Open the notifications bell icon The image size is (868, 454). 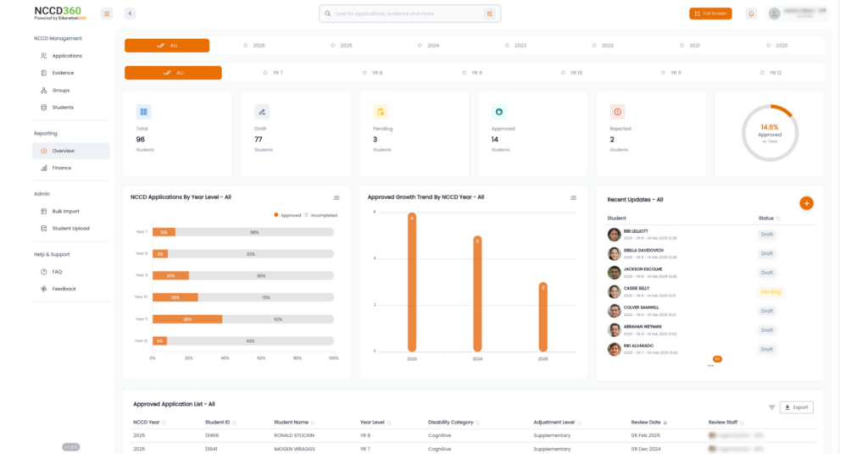tap(751, 14)
